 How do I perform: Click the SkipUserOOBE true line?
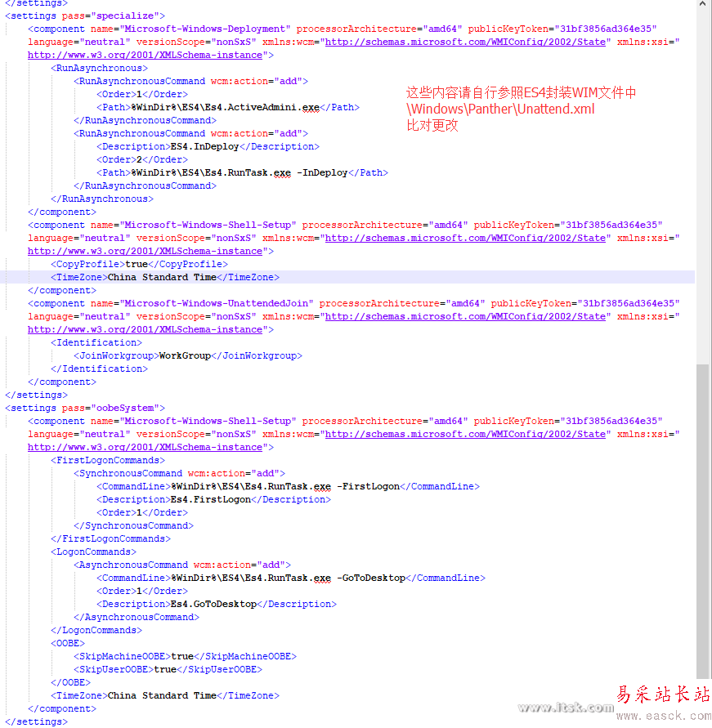(168, 669)
